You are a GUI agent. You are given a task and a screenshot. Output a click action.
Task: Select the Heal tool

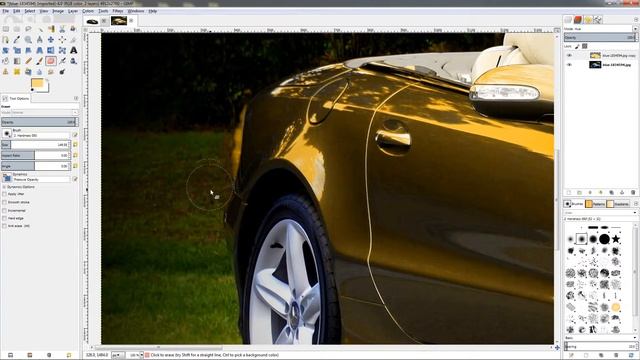[17, 72]
